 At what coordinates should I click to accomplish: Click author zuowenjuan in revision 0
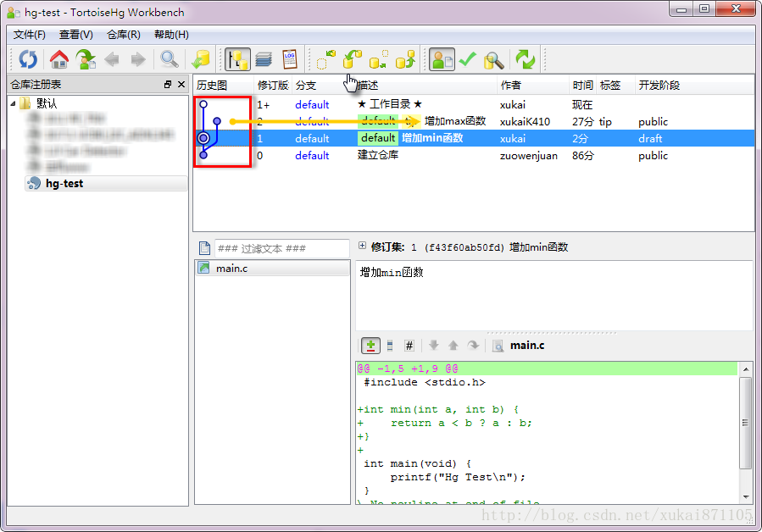pyautogui.click(x=529, y=156)
